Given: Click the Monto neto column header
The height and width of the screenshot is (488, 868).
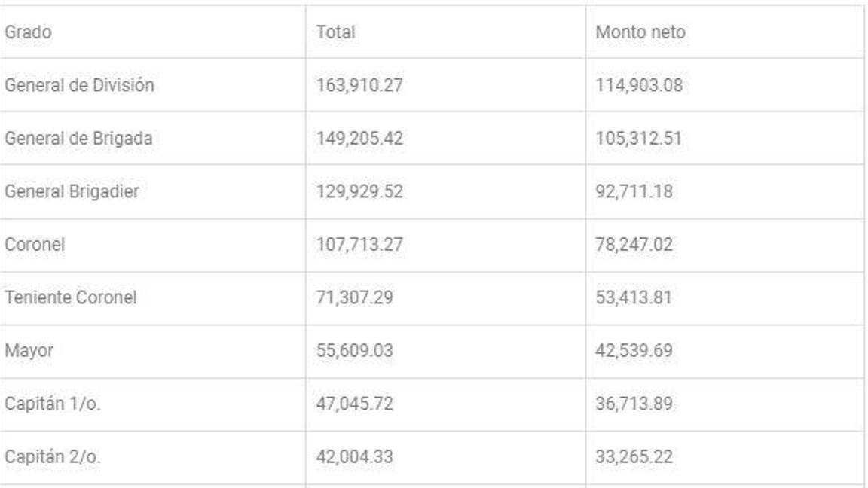Looking at the screenshot, I should (640, 32).
